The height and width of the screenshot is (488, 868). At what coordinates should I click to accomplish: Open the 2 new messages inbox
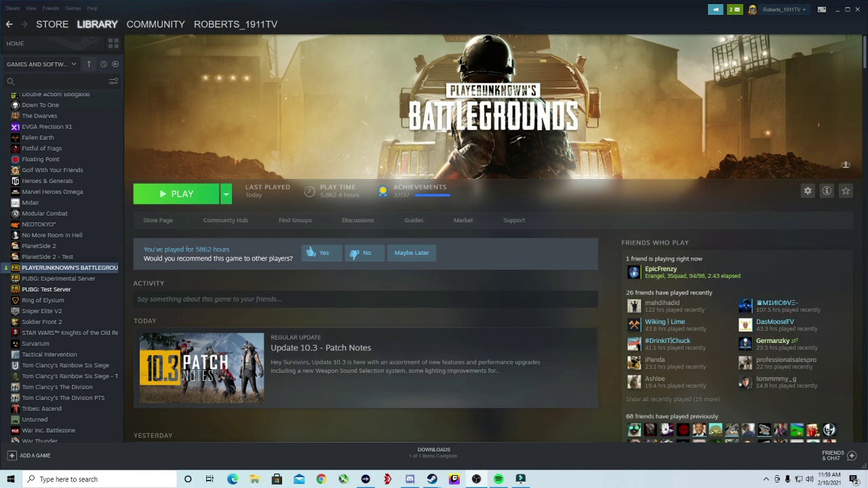(734, 9)
